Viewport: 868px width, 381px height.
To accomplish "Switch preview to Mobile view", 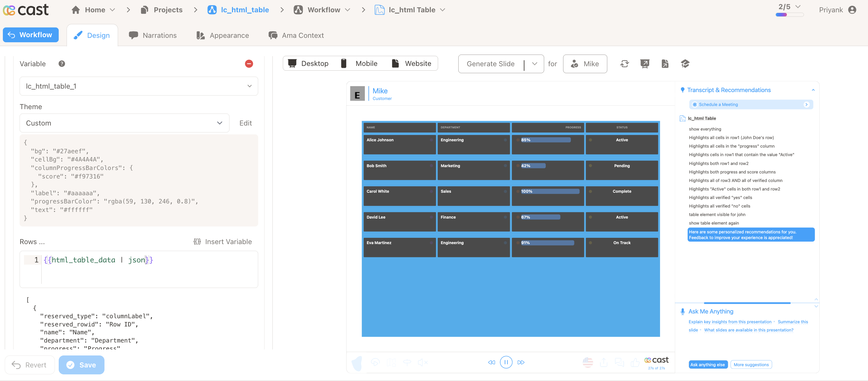I will (x=359, y=63).
